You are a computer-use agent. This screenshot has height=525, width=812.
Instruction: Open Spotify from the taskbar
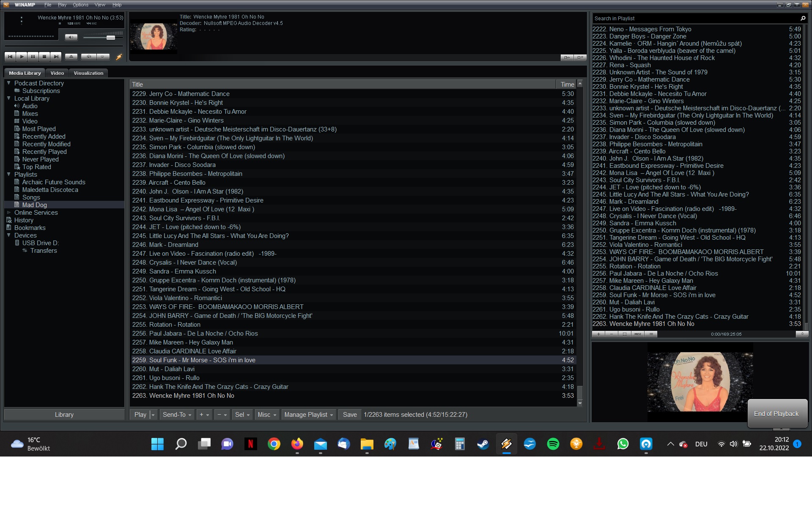pyautogui.click(x=553, y=444)
